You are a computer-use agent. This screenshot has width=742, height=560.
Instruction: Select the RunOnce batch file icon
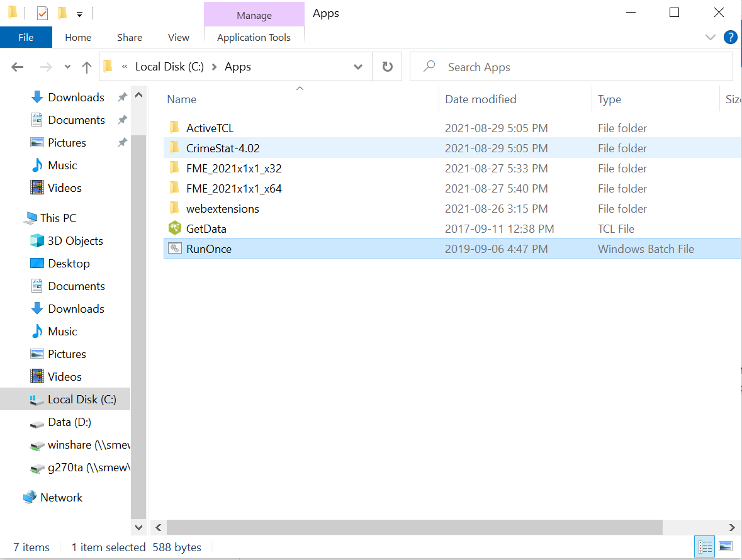pyautogui.click(x=175, y=249)
